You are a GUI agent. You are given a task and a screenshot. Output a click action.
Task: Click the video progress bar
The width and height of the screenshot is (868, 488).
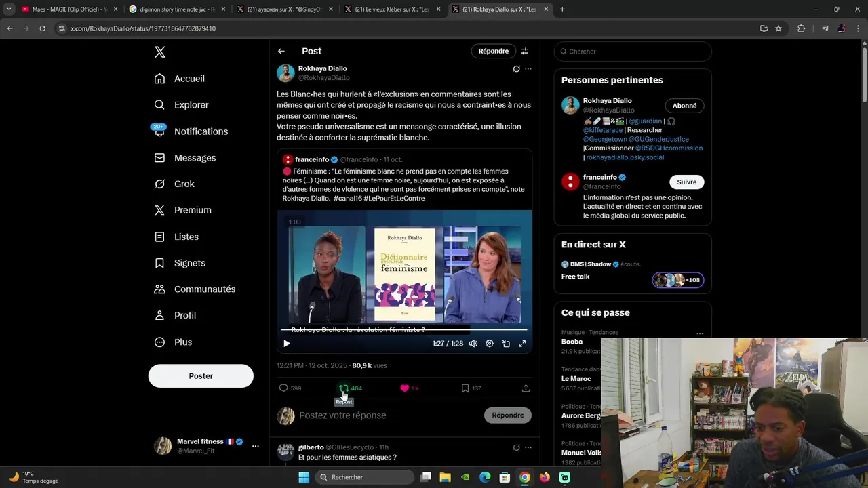pos(404,331)
